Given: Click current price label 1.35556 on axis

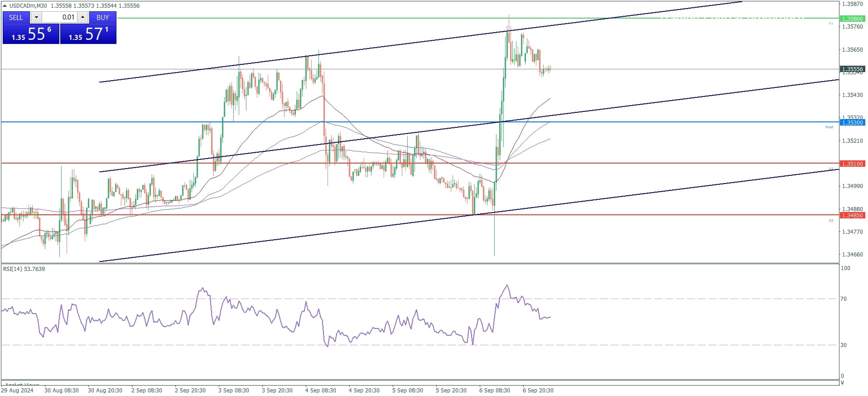Looking at the screenshot, I should click(x=852, y=69).
